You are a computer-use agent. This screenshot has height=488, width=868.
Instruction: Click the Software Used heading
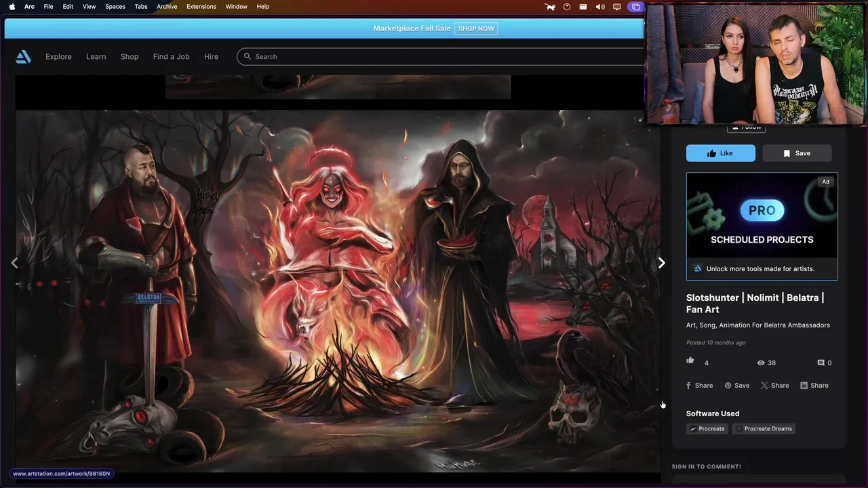coord(713,413)
